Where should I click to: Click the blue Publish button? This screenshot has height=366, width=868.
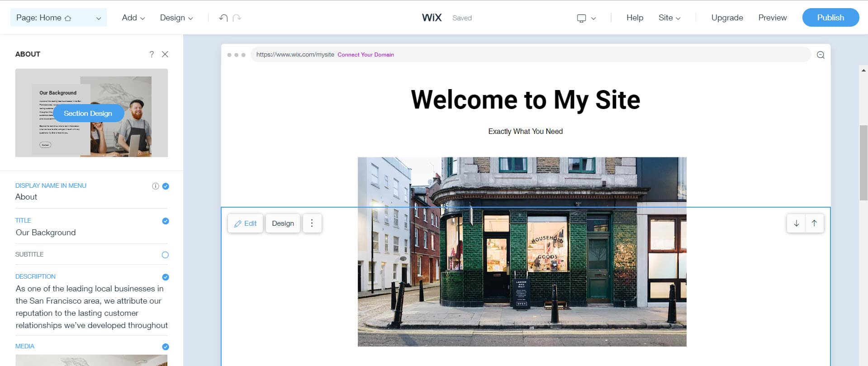830,18
